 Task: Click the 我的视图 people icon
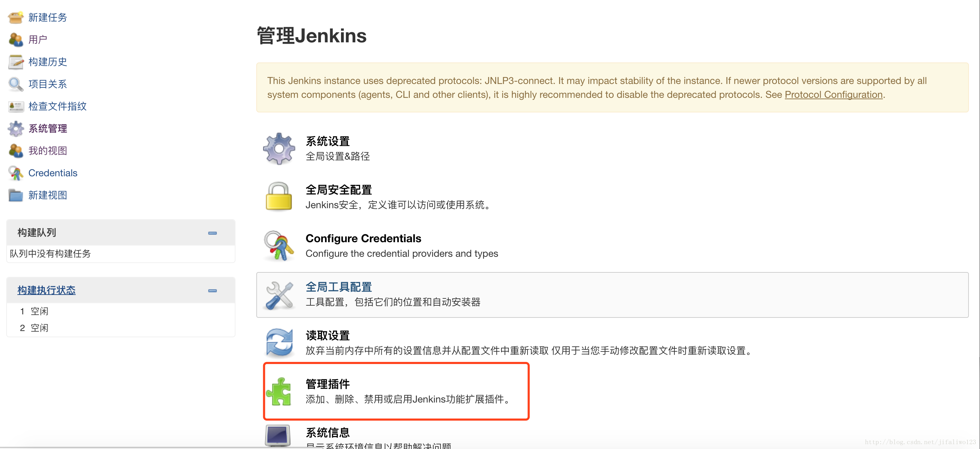coord(16,151)
